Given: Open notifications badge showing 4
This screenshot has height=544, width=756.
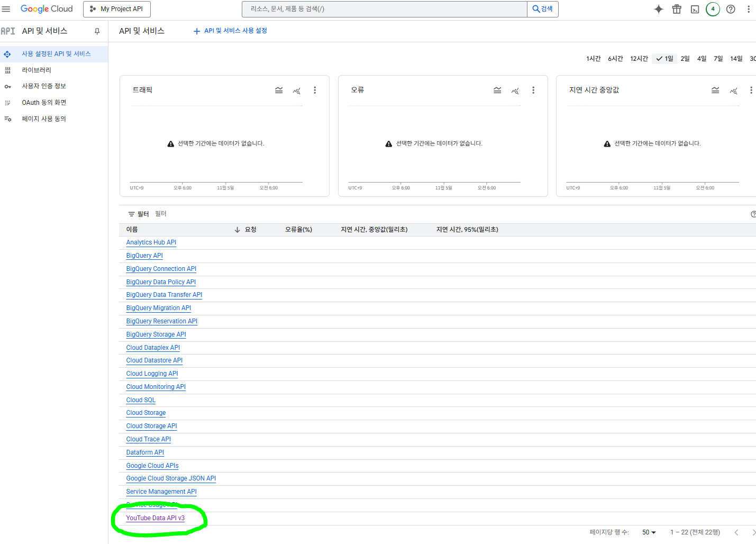Looking at the screenshot, I should pyautogui.click(x=713, y=9).
